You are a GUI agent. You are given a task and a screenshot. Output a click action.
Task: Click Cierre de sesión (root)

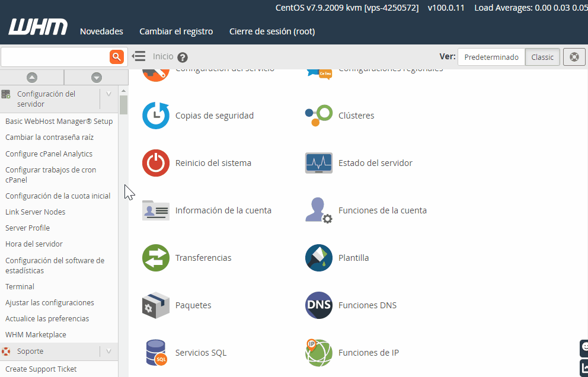272,31
